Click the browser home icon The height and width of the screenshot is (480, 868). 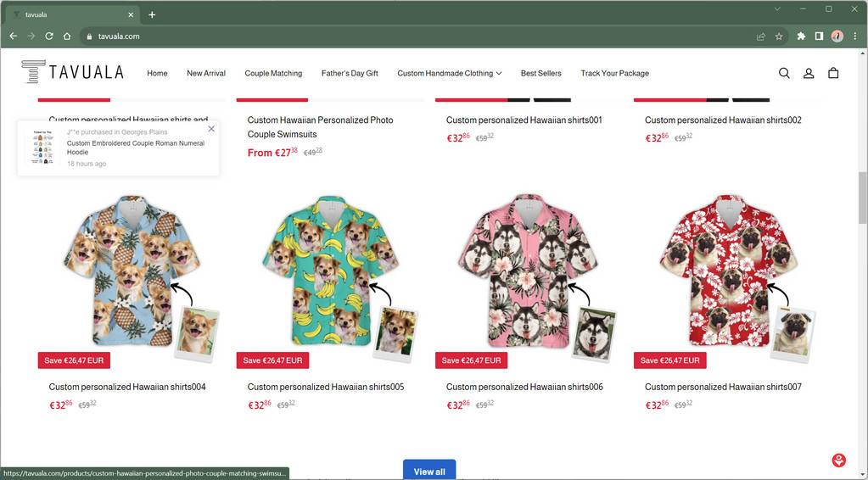67,36
